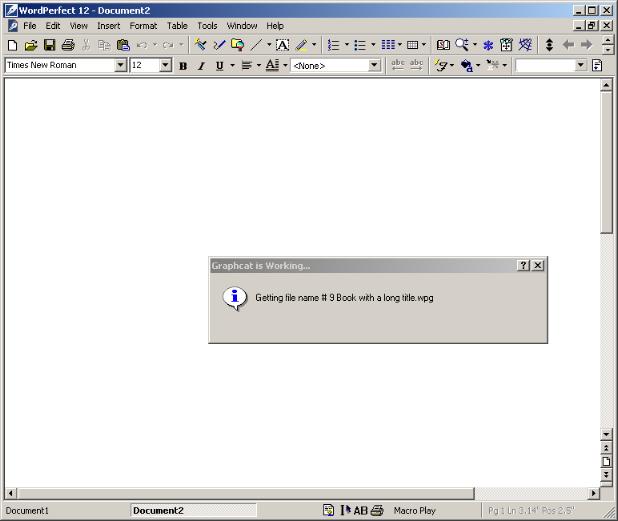Select the Text Box 'A' icon
Screen dimensions: 618x521
click(x=282, y=45)
